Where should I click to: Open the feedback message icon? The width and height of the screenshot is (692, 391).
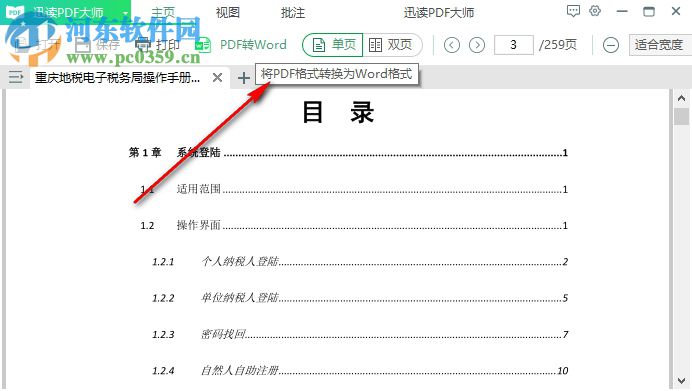pyautogui.click(x=573, y=11)
